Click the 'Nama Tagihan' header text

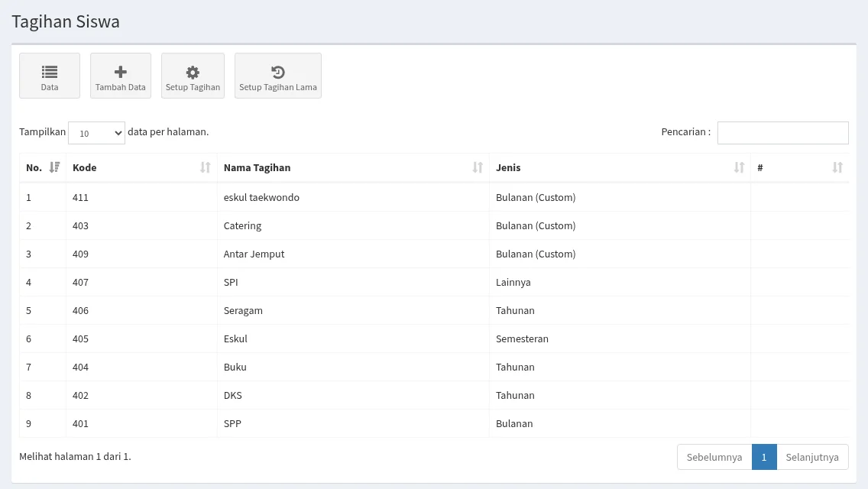click(257, 167)
